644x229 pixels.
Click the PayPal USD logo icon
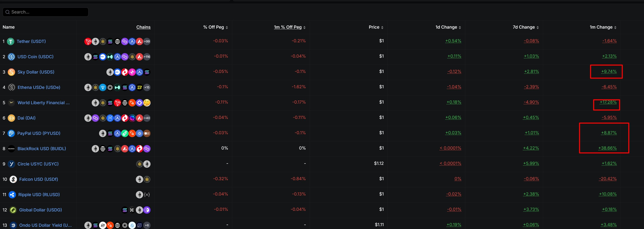tap(11, 133)
